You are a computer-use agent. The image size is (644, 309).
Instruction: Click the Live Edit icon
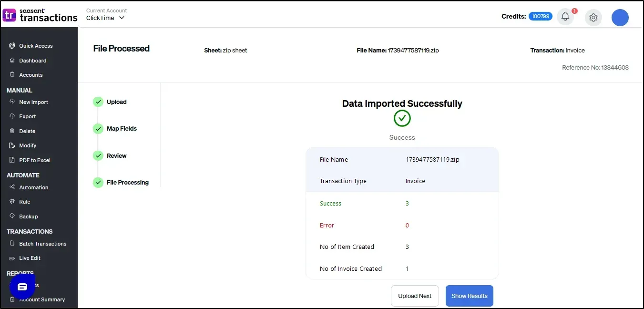pos(12,258)
